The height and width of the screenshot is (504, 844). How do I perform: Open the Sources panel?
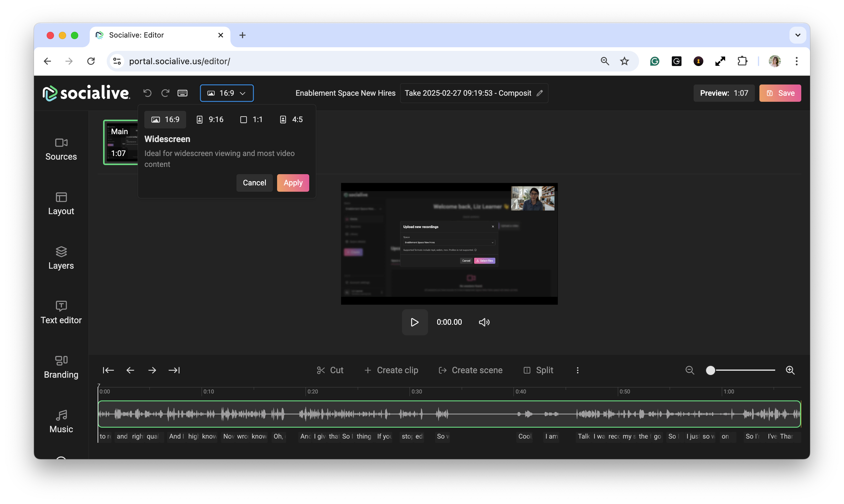[x=61, y=149]
